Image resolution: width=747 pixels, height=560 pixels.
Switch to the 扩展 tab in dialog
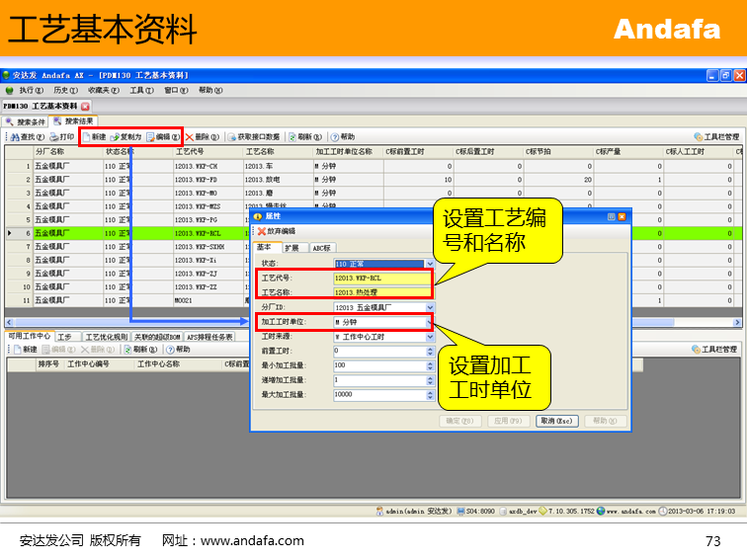(x=292, y=248)
